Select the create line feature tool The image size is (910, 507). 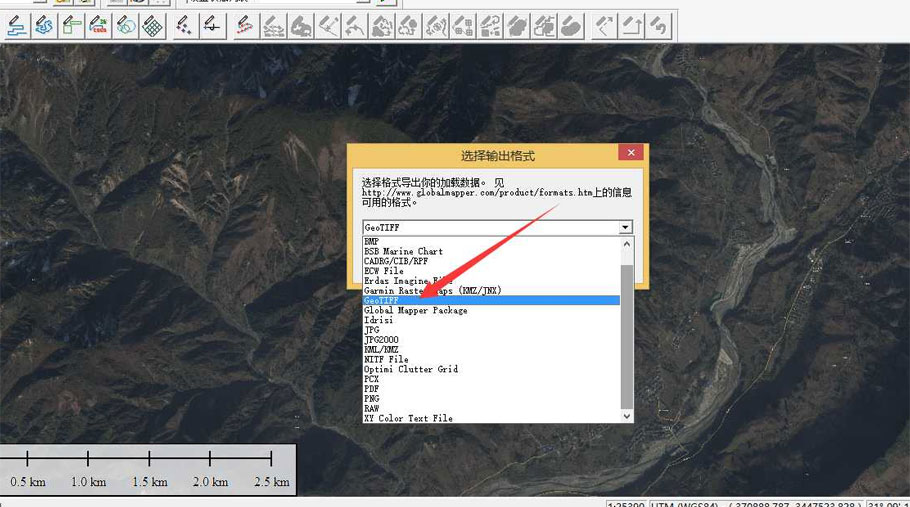tap(16, 26)
